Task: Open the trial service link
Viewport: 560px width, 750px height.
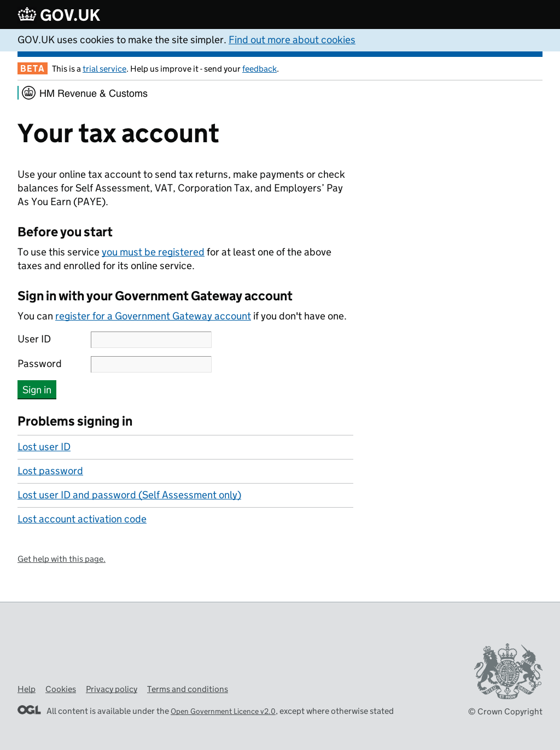Action: (x=104, y=69)
